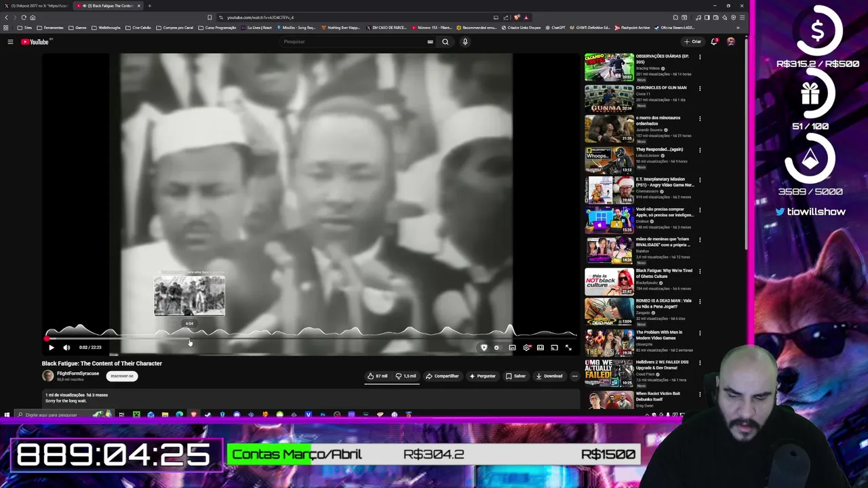Open options menu for Chronicles of Gun Man

coord(700,89)
